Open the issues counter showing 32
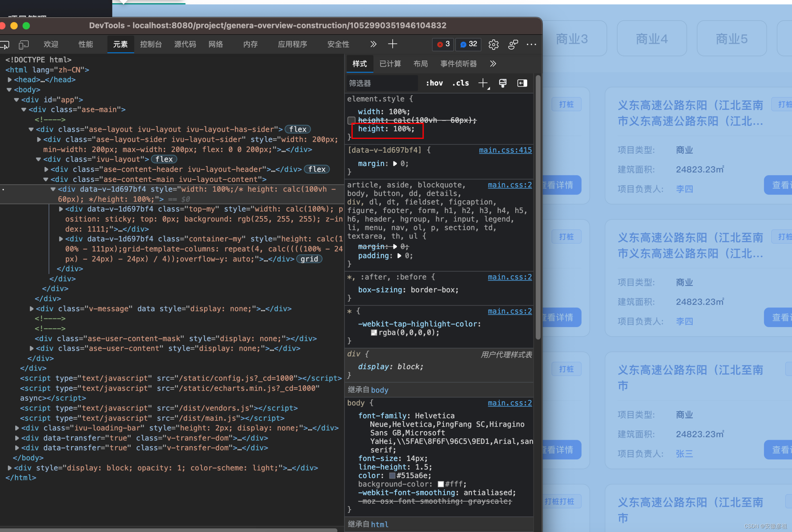The height and width of the screenshot is (532, 792). (468, 44)
